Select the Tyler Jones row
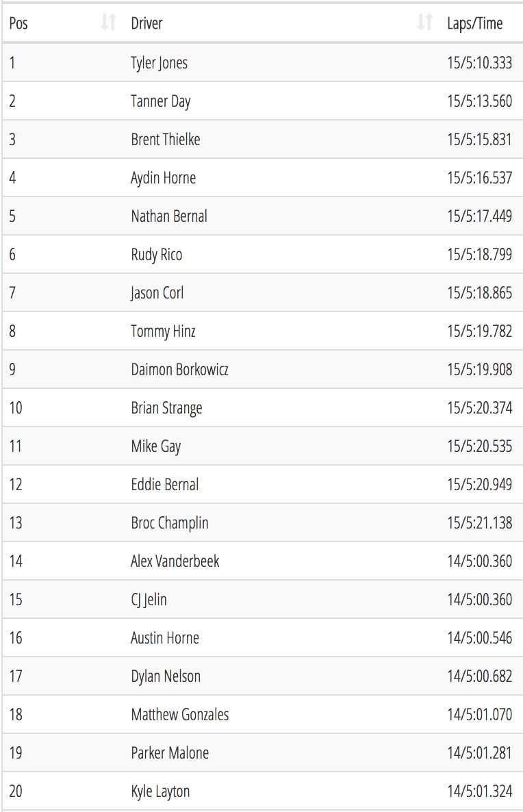 click(x=263, y=63)
